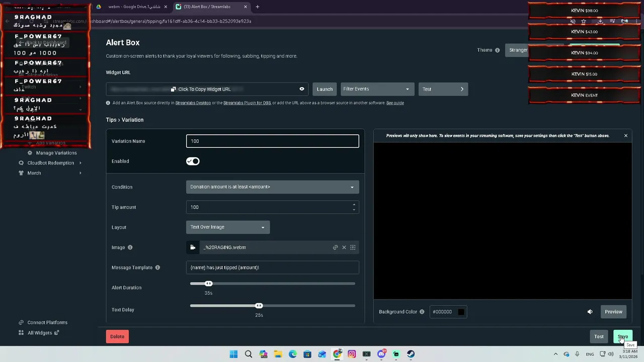This screenshot has height=362, width=644.
Task: Open Discord from the taskbar
Action: tap(381, 354)
